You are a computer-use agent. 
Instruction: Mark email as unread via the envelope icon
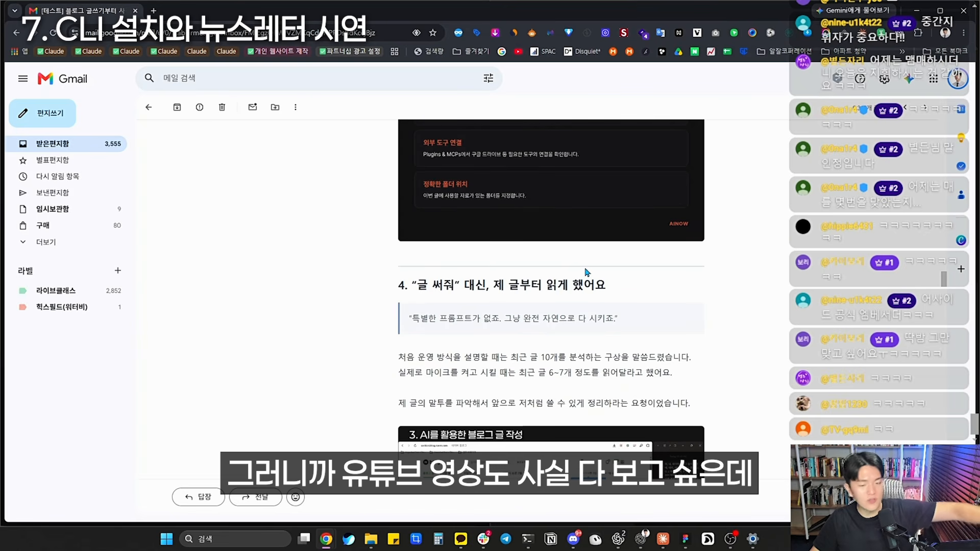pyautogui.click(x=253, y=107)
